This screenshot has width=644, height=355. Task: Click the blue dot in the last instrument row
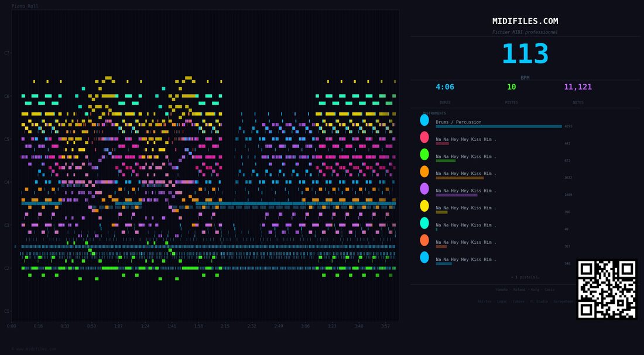click(424, 257)
